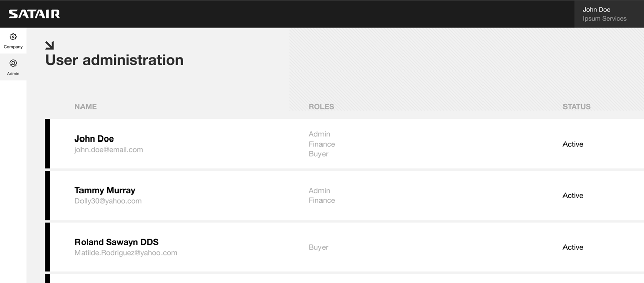Click the Dolly30@yahoo.com email
This screenshot has width=644, height=283.
point(108,201)
